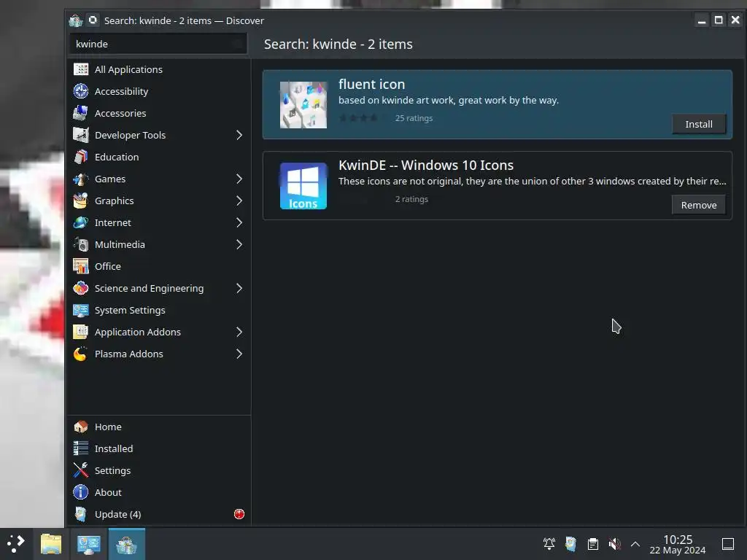Open the Office category
The image size is (747, 560).
click(x=158, y=266)
